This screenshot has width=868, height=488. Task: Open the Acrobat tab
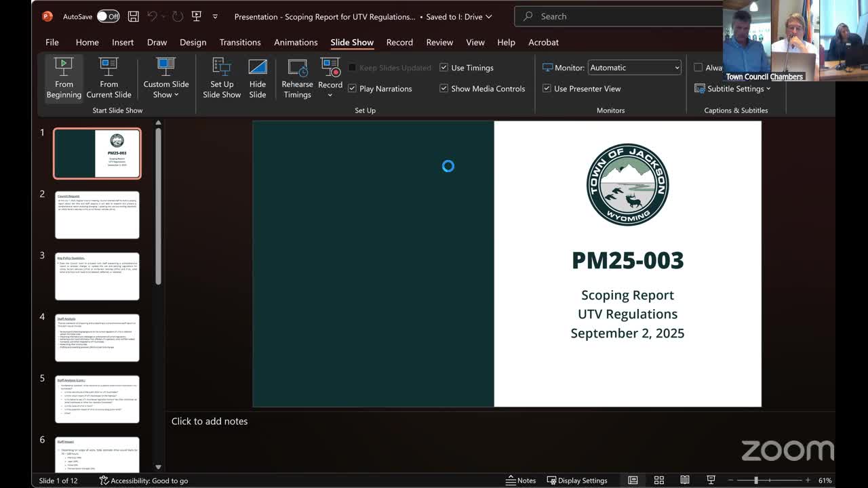(x=543, y=42)
